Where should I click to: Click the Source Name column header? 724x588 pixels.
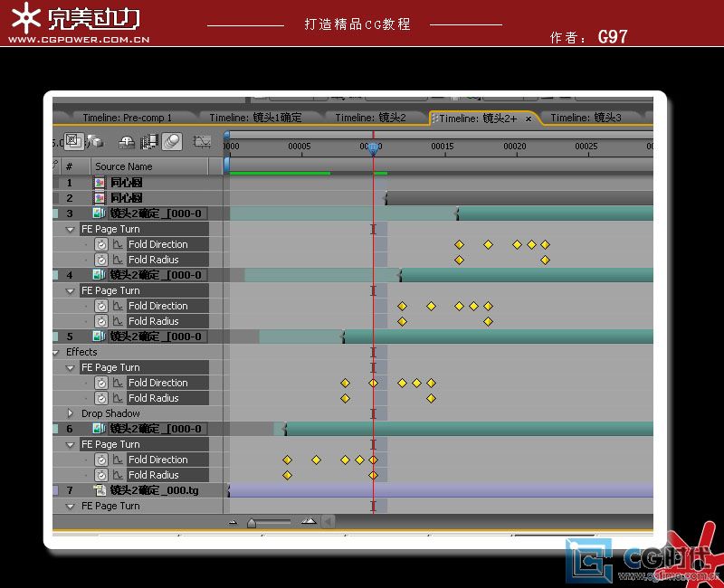[124, 166]
